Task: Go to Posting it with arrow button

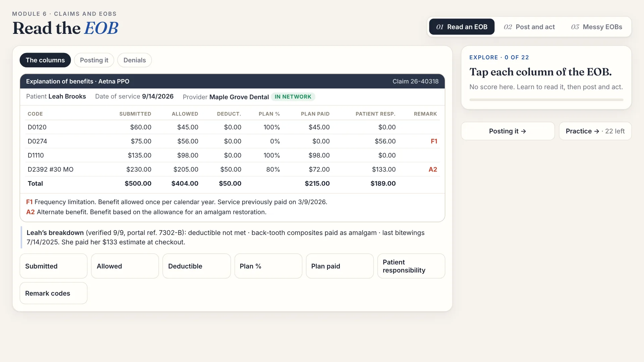Action: tap(508, 131)
